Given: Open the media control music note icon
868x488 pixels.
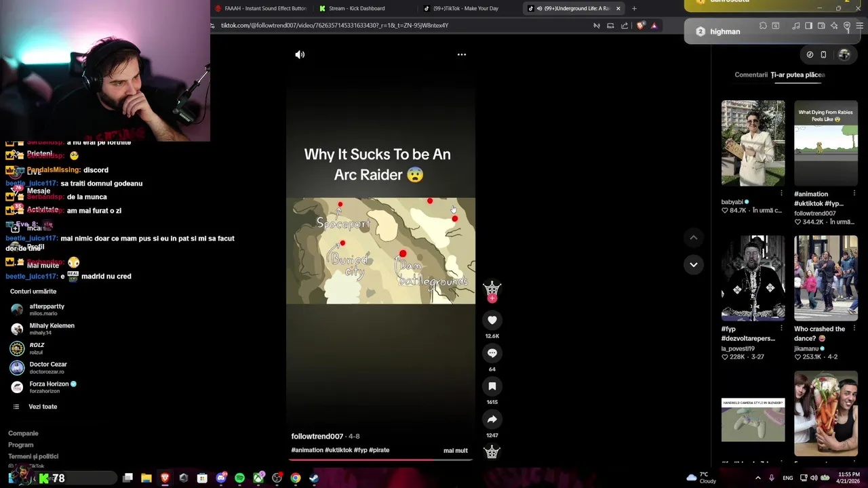Looking at the screenshot, I should (796, 26).
